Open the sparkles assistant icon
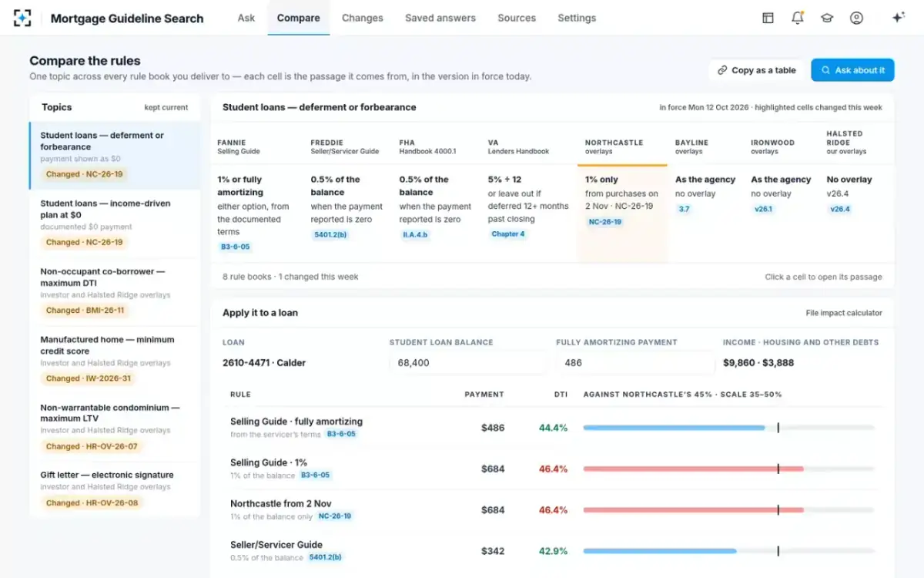The width and height of the screenshot is (924, 578). pos(898,18)
